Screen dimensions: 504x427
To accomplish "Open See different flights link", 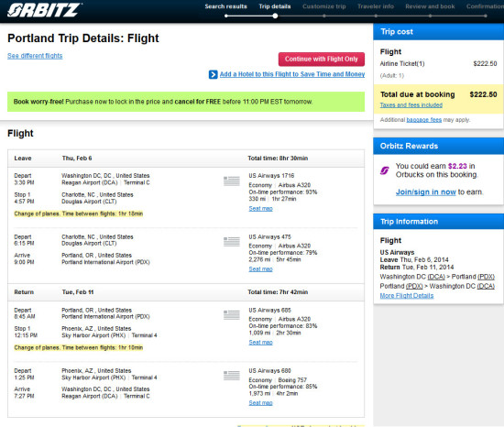I will [x=35, y=56].
